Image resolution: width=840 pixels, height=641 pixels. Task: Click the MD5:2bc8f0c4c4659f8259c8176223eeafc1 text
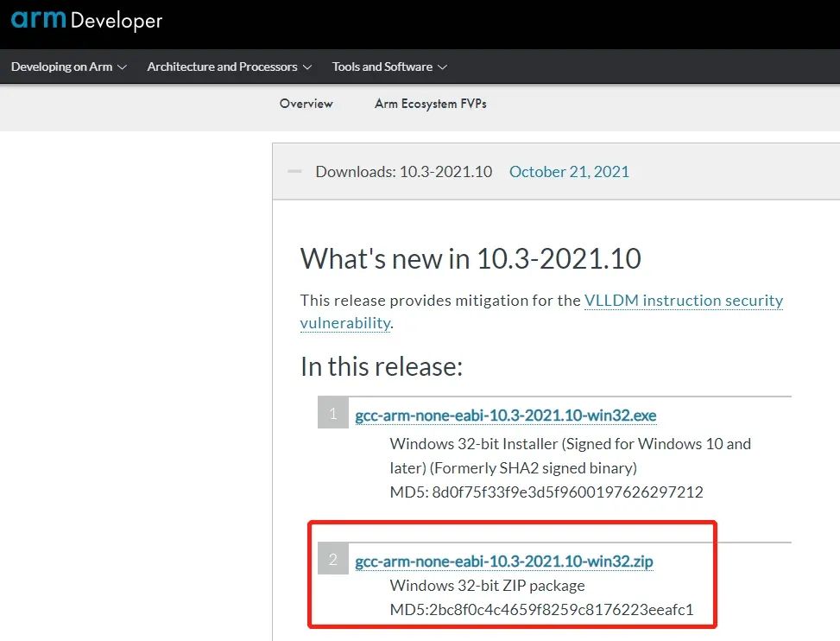tap(541, 609)
